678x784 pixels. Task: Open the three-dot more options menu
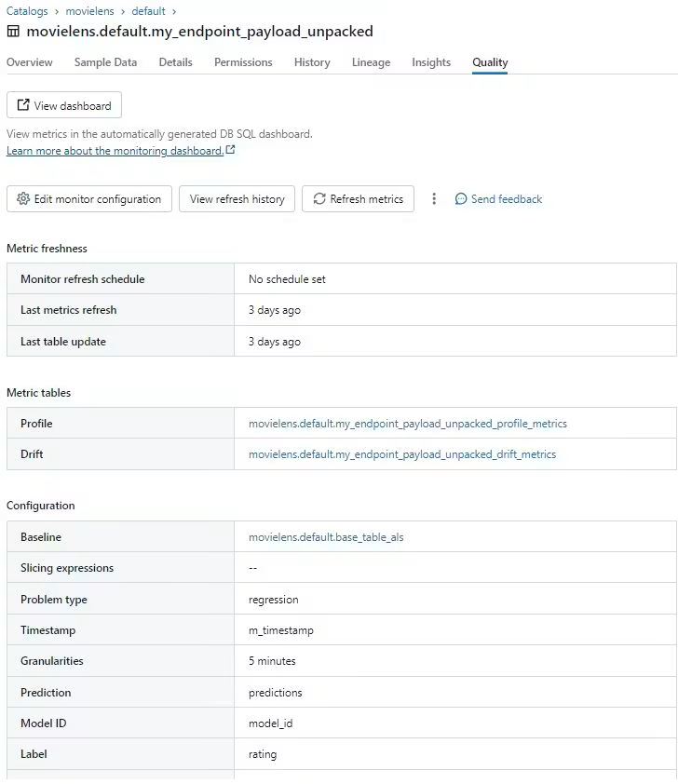434,199
